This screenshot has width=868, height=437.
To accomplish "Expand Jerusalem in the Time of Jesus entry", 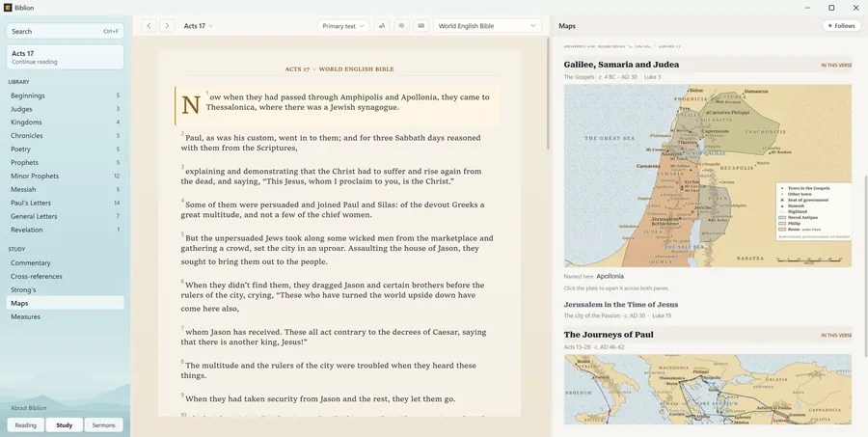I will (x=620, y=305).
